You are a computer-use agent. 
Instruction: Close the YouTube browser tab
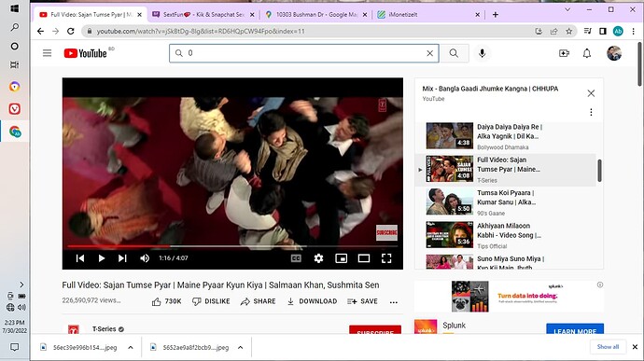pos(140,14)
